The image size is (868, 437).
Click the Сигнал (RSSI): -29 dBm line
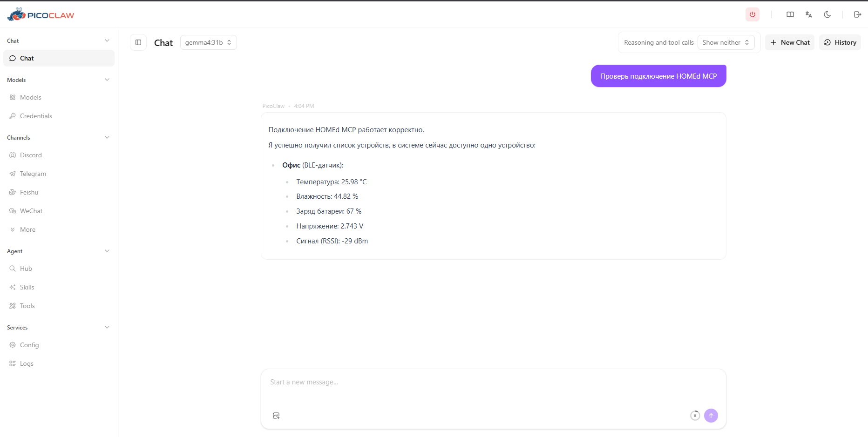[x=332, y=241]
